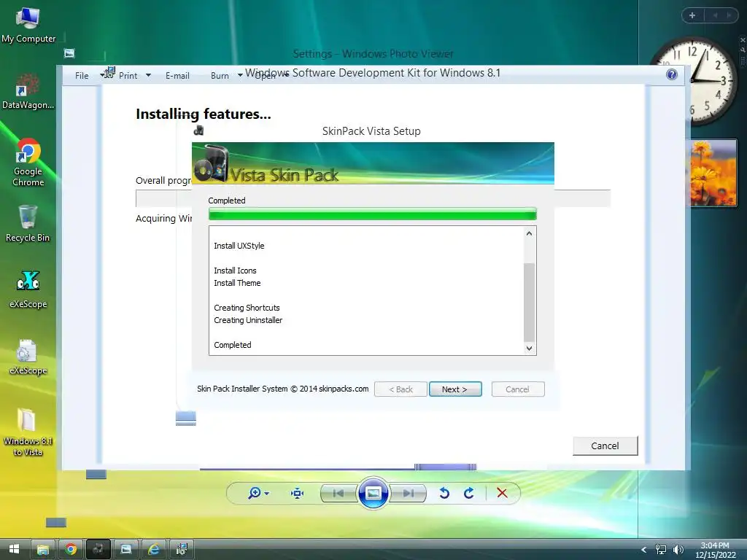Open Internet Explorer from the taskbar
747x560 pixels.
(x=154, y=550)
